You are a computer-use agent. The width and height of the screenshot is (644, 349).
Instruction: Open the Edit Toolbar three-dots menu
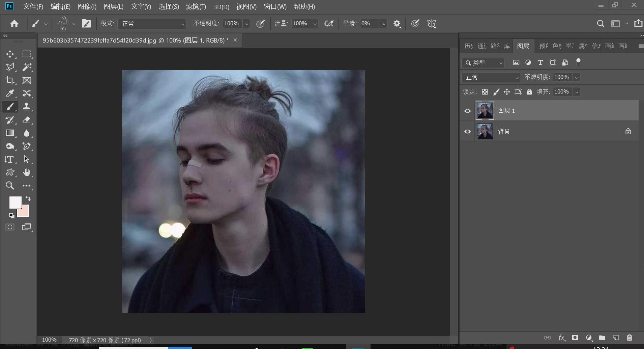(x=27, y=186)
